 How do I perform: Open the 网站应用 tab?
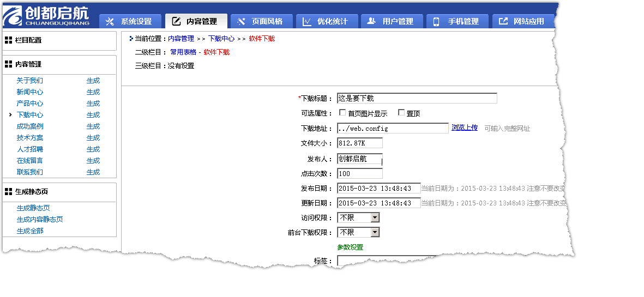523,21
